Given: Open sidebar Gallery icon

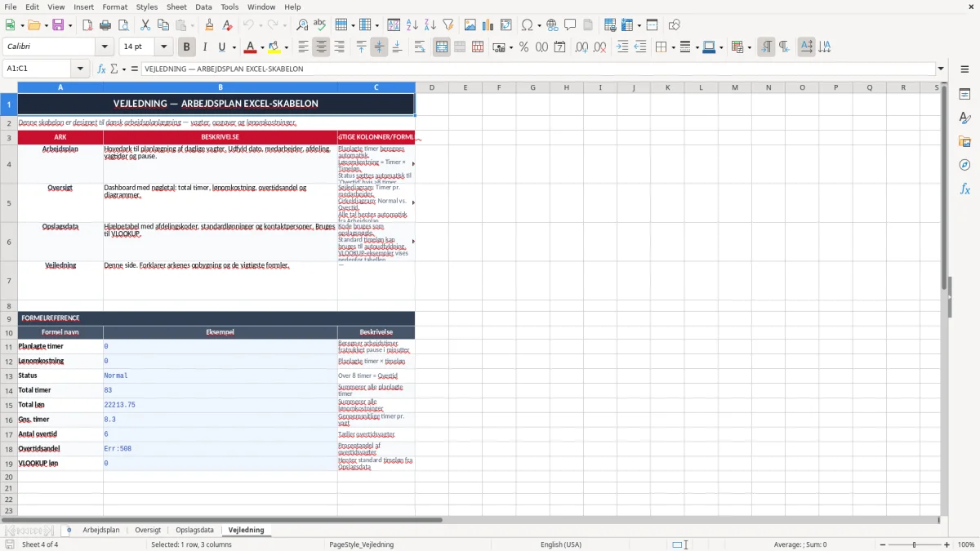Looking at the screenshot, I should [964, 141].
